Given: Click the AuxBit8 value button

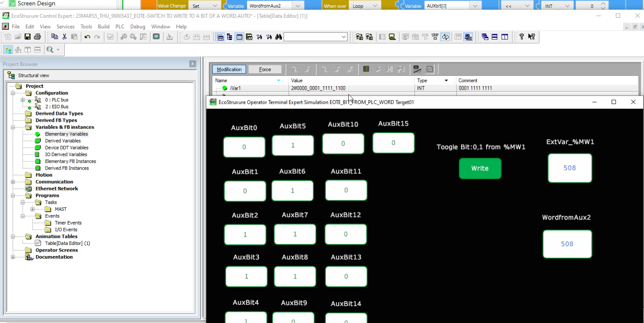Looking at the screenshot, I should click(295, 276).
